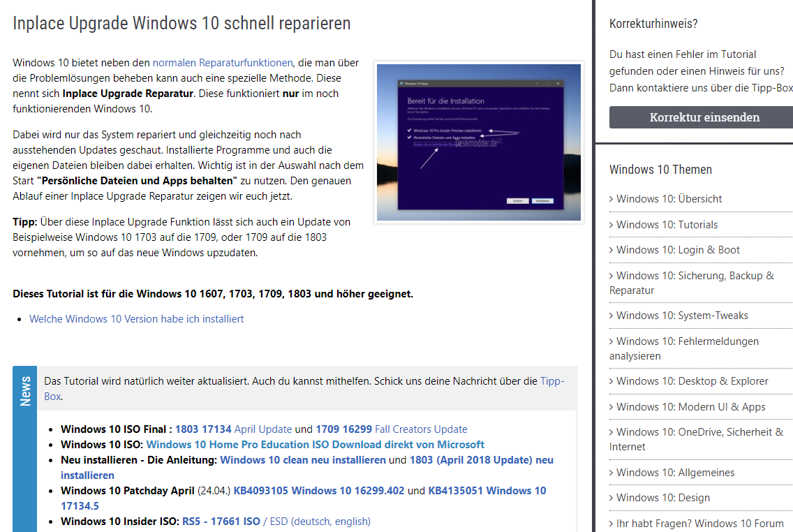Screen dimensions: 793x532
Task: Click the 'Korrekturhinweis?' heading
Action: [653, 24]
